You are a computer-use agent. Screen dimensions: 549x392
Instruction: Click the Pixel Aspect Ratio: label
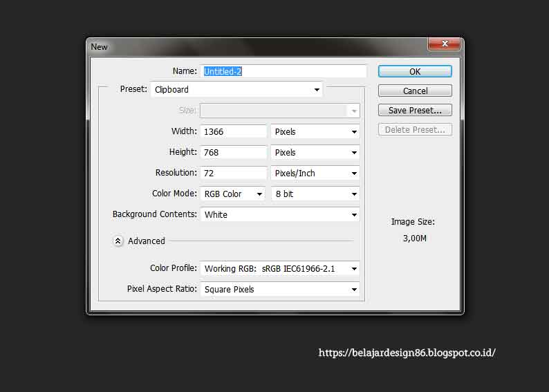coord(162,289)
